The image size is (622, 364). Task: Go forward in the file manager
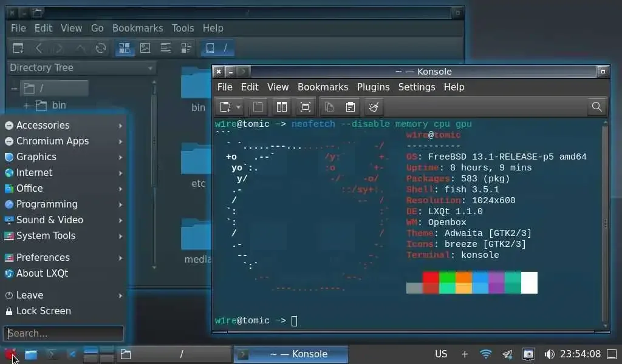point(59,49)
